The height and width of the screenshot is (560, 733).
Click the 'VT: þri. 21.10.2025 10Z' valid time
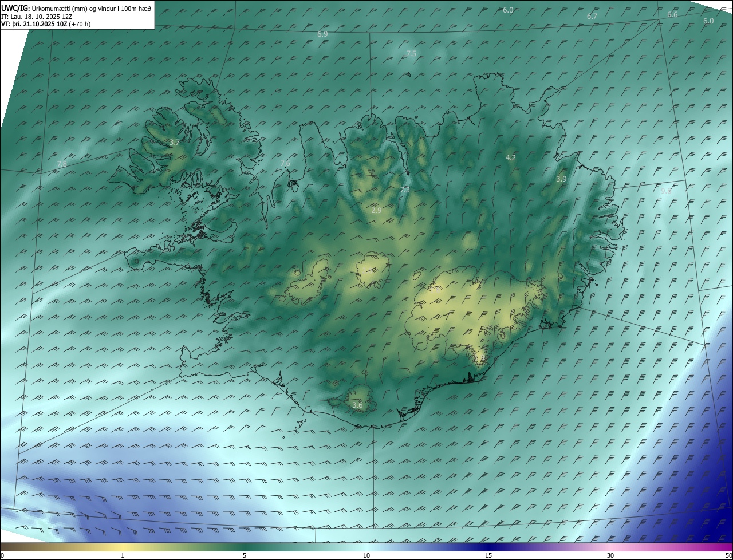click(x=34, y=24)
